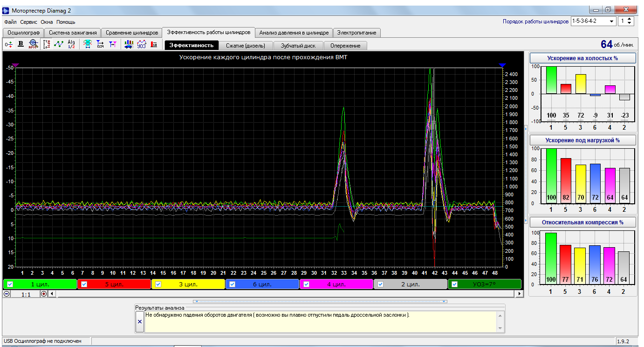Click the 1:1 zoom ratio field
This screenshot has height=347, width=644.
(25, 294)
